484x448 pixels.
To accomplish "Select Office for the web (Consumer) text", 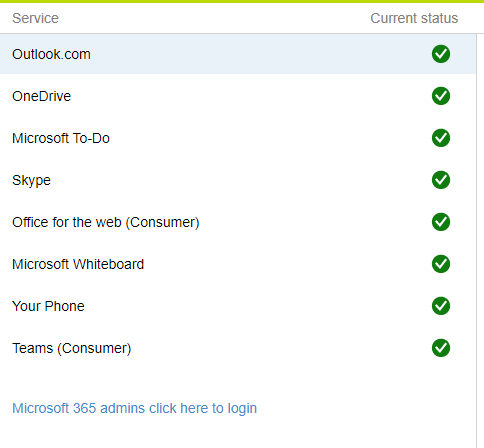I will pos(106,222).
